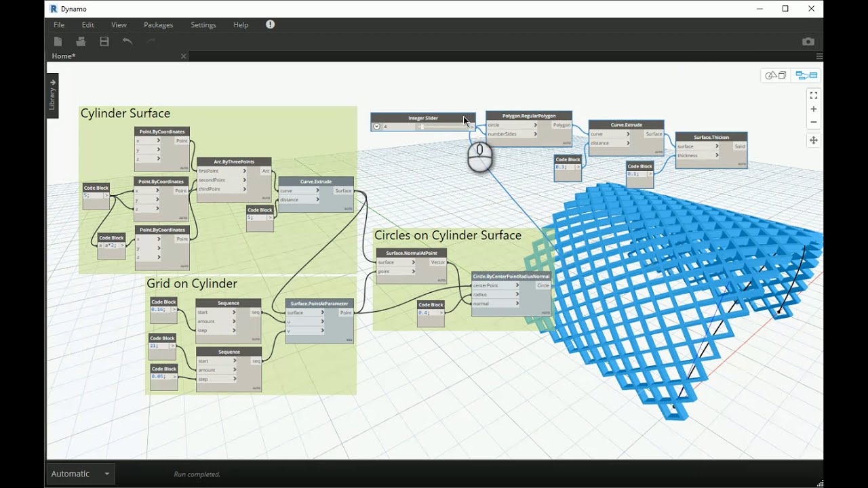The image size is (868, 488).
Task: Click the camera export image icon
Action: pyautogui.click(x=808, y=42)
